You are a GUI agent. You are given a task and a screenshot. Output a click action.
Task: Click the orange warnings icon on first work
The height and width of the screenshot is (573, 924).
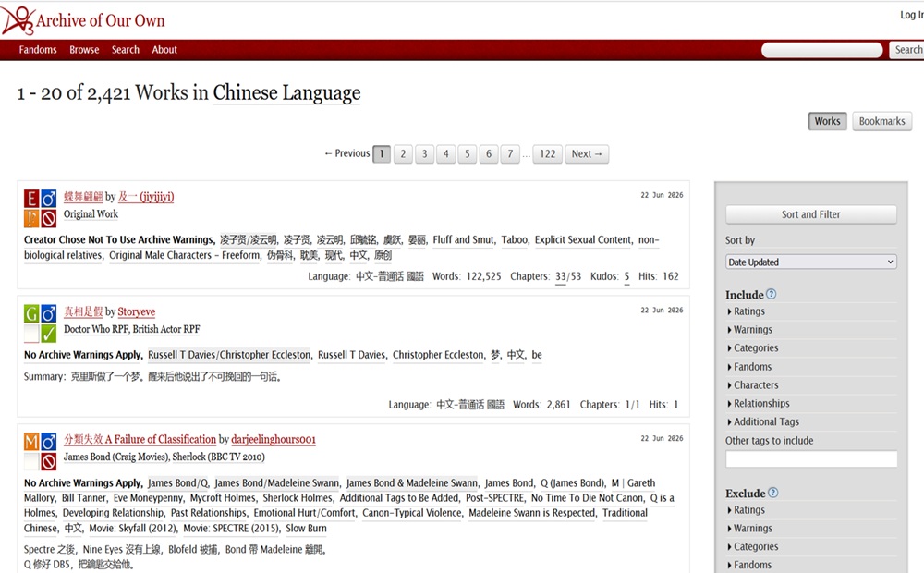point(31,218)
